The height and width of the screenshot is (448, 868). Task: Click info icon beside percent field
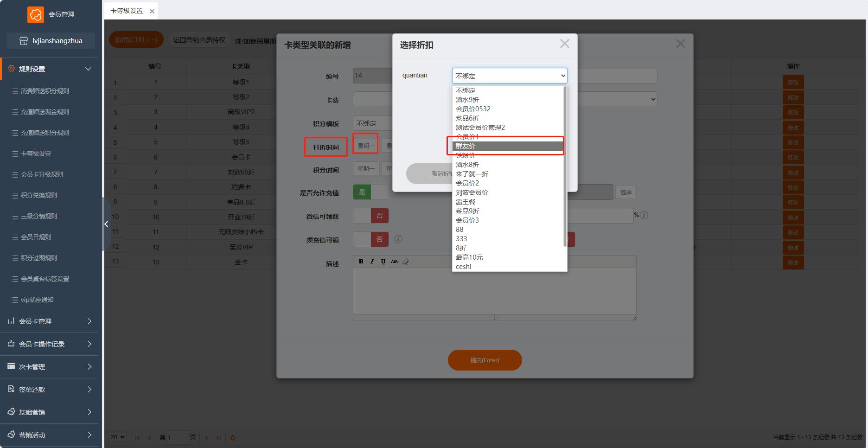click(644, 215)
